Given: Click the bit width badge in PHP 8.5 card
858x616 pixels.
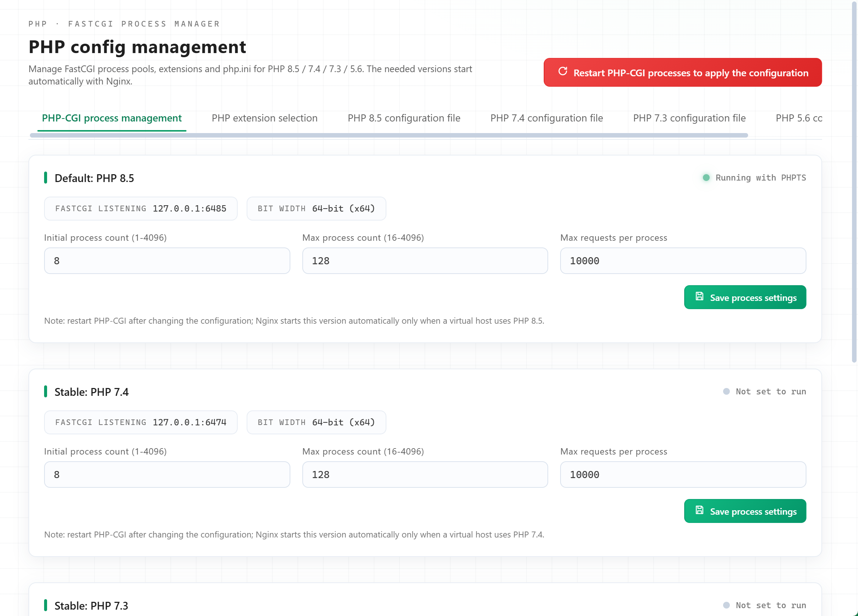Looking at the screenshot, I should coord(316,209).
